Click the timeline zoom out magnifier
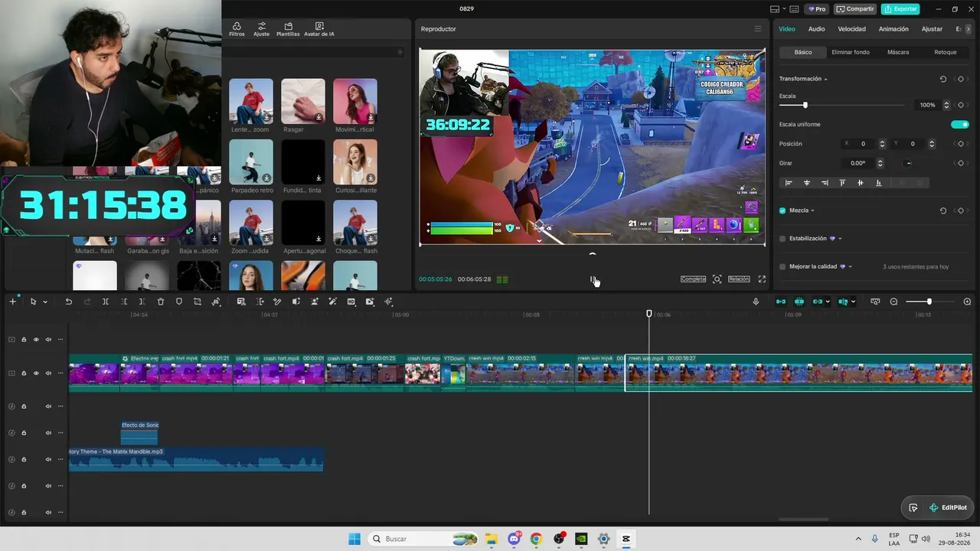Viewport: 980px width, 551px height. tap(893, 302)
